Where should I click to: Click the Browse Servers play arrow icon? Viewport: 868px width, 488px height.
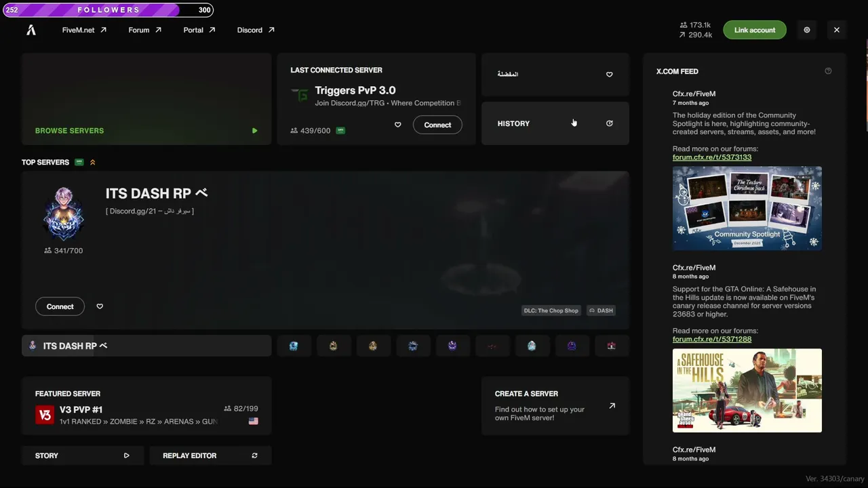pos(254,131)
